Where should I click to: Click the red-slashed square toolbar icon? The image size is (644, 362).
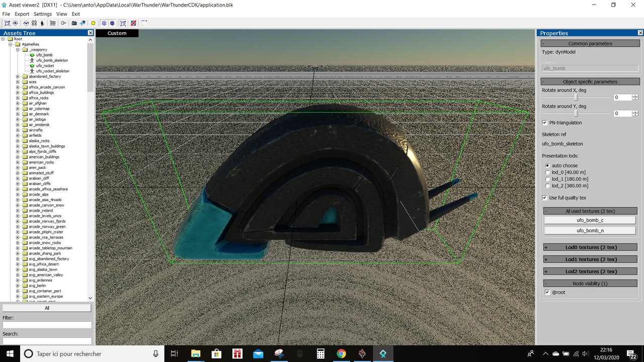pos(133,23)
